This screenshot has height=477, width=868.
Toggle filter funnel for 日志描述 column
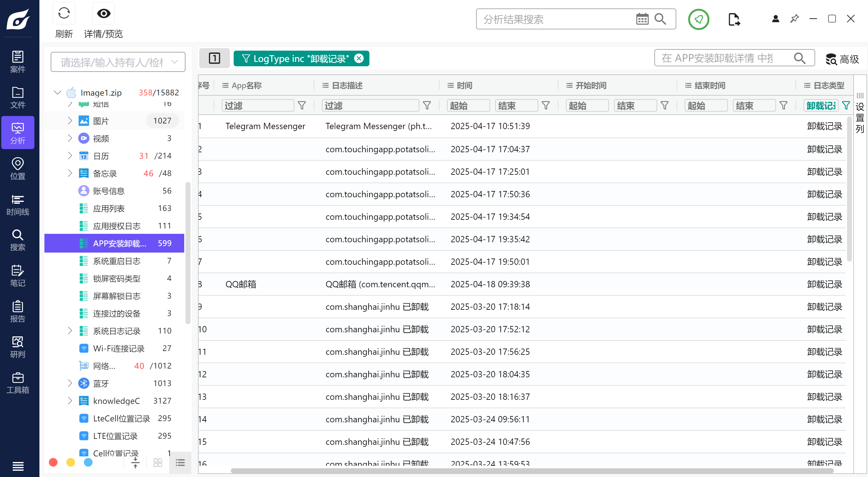point(427,106)
